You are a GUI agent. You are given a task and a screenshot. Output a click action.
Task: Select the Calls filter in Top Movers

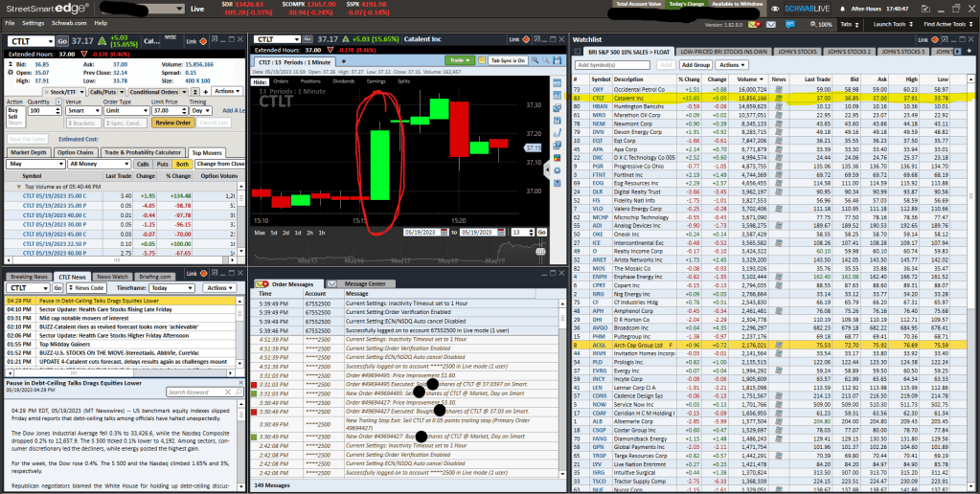click(143, 164)
